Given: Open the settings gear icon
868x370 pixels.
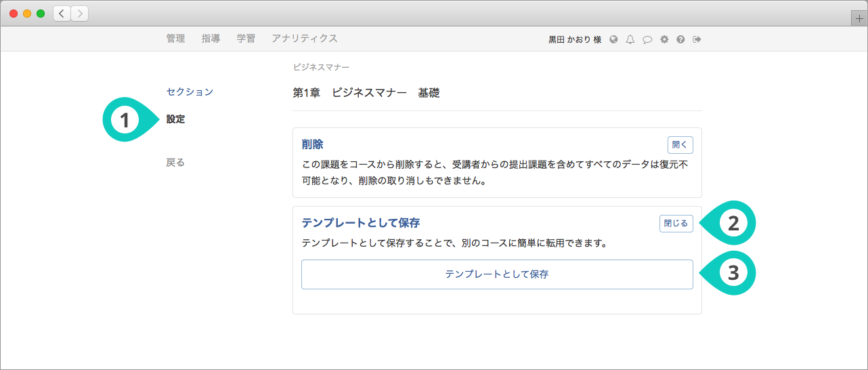Looking at the screenshot, I should (x=664, y=39).
